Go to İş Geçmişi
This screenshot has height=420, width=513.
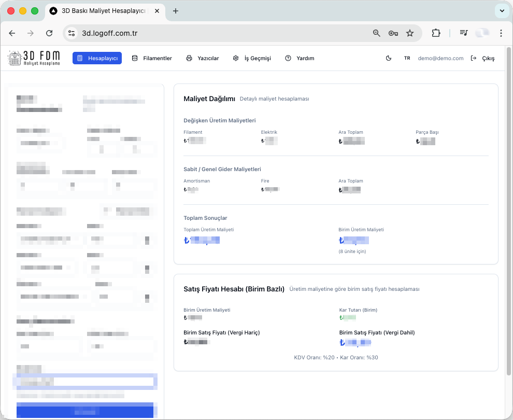click(x=252, y=58)
